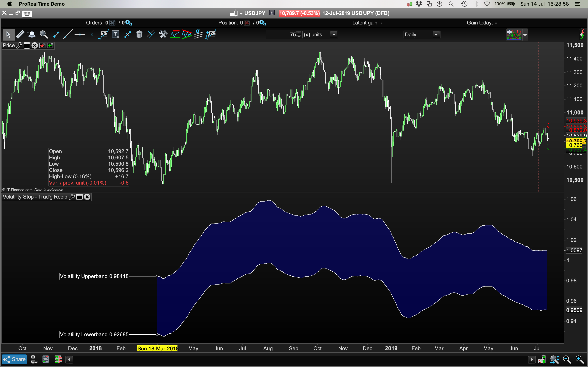The width and height of the screenshot is (588, 367).
Task: Open the Daily timeframe dropdown
Action: click(436, 35)
